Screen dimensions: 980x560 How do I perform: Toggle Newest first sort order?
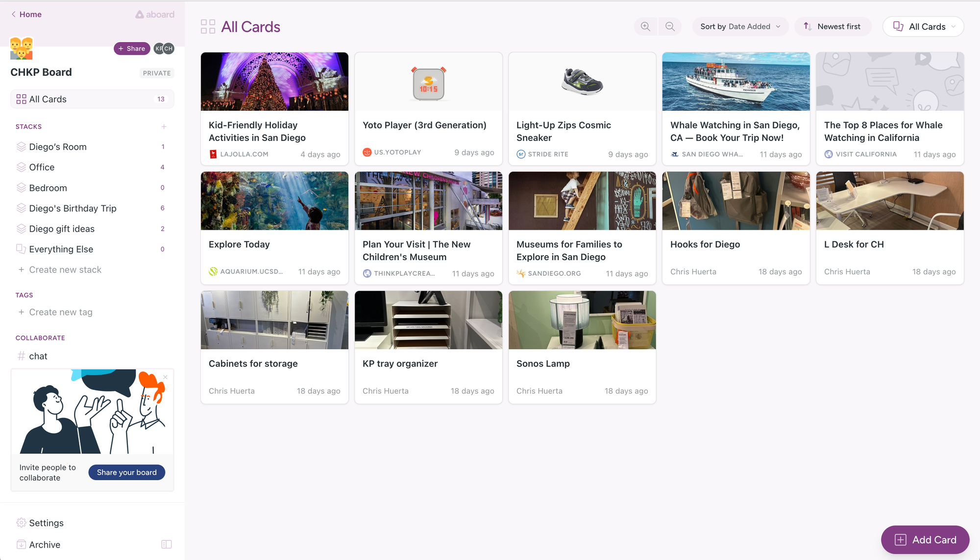point(833,26)
